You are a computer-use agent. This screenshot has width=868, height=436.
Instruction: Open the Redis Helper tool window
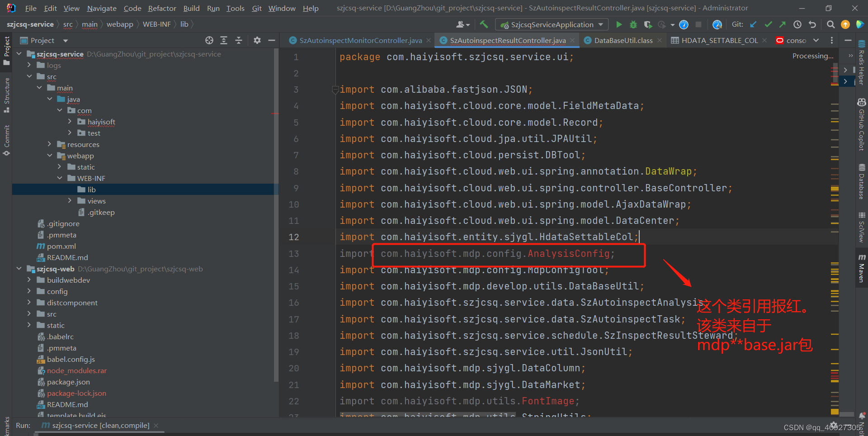[x=862, y=62]
